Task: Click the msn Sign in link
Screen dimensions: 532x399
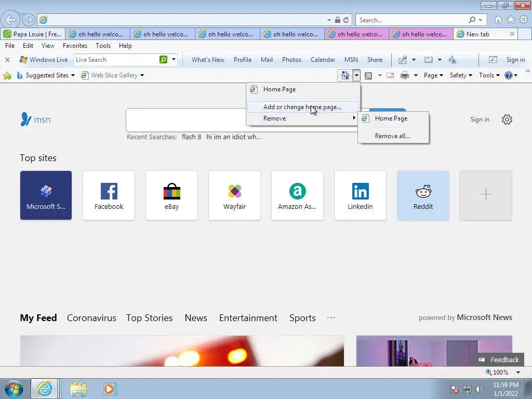Action: [480, 119]
